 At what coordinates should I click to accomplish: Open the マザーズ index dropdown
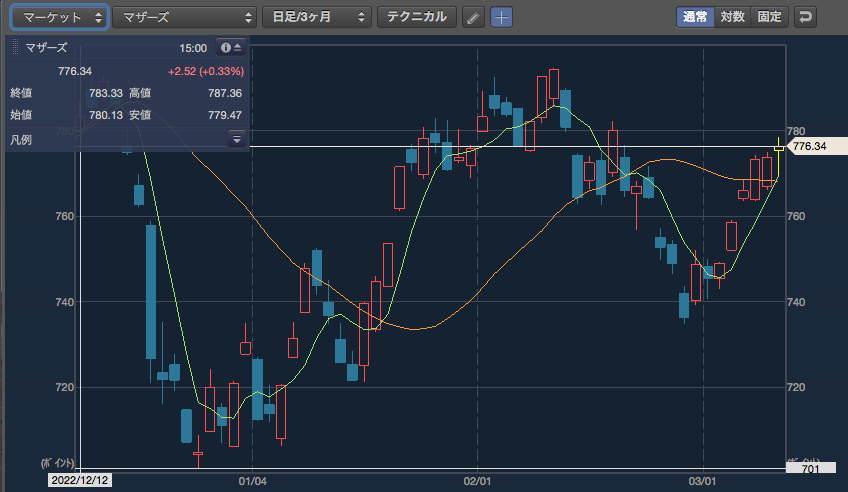pyautogui.click(x=184, y=17)
